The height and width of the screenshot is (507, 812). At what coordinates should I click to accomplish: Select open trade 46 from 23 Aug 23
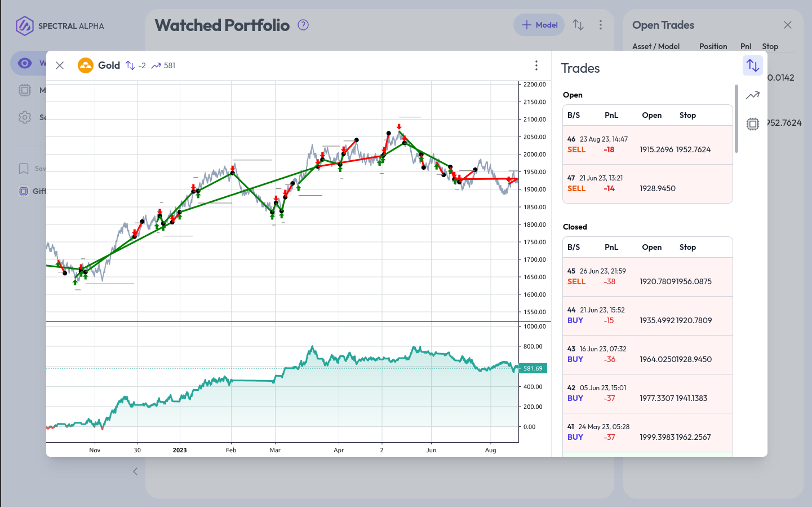tap(647, 145)
